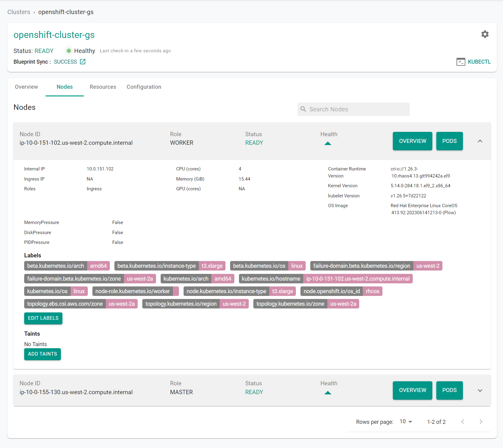Screen dimensions: 503x448
Task: Click master node health up-arrow indicator
Action: click(x=328, y=393)
